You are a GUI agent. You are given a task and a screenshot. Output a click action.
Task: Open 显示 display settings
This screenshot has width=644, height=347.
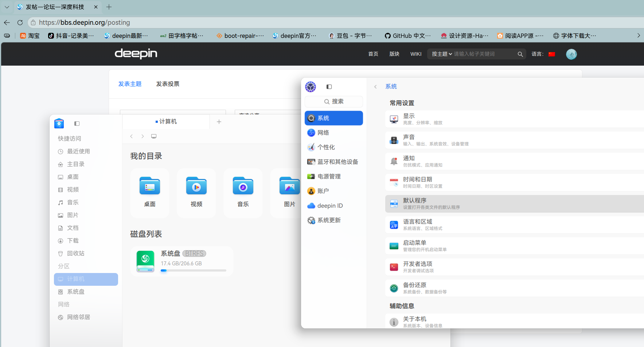point(515,119)
